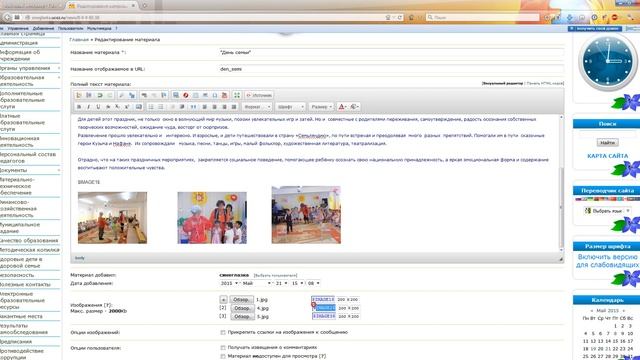Click the 'Название материала' input field
Image resolution: width=640 pixels, height=360 pixels.
pyautogui.click(x=391, y=52)
